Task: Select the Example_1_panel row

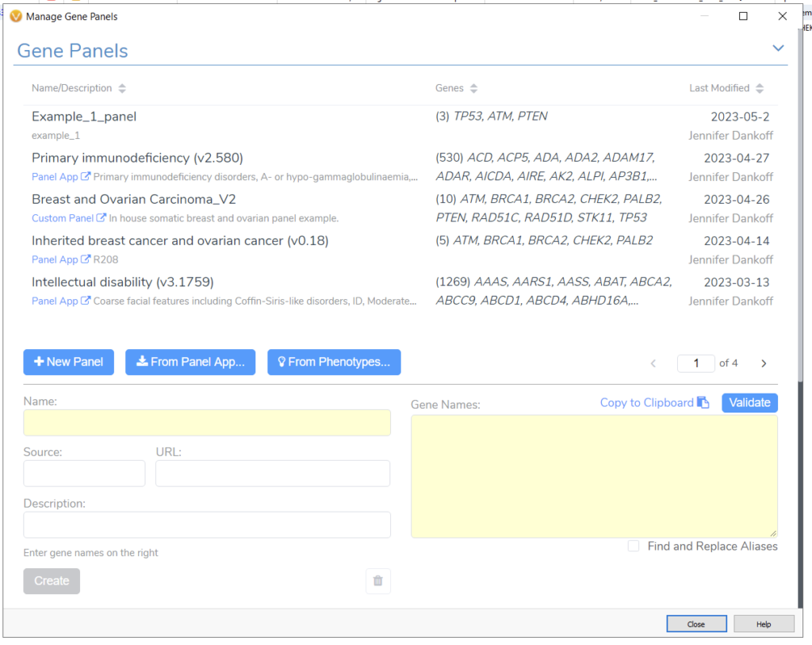Action: click(x=84, y=117)
